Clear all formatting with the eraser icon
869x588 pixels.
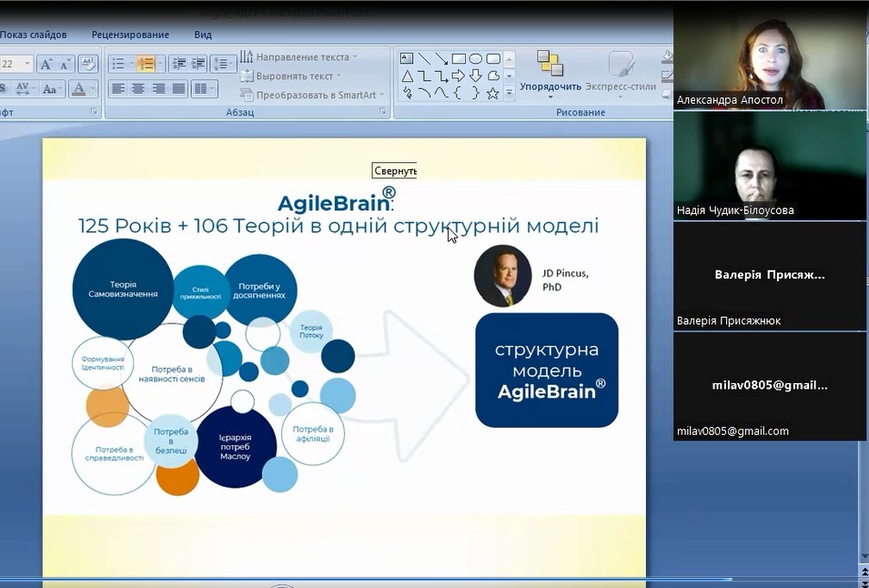pos(87,65)
